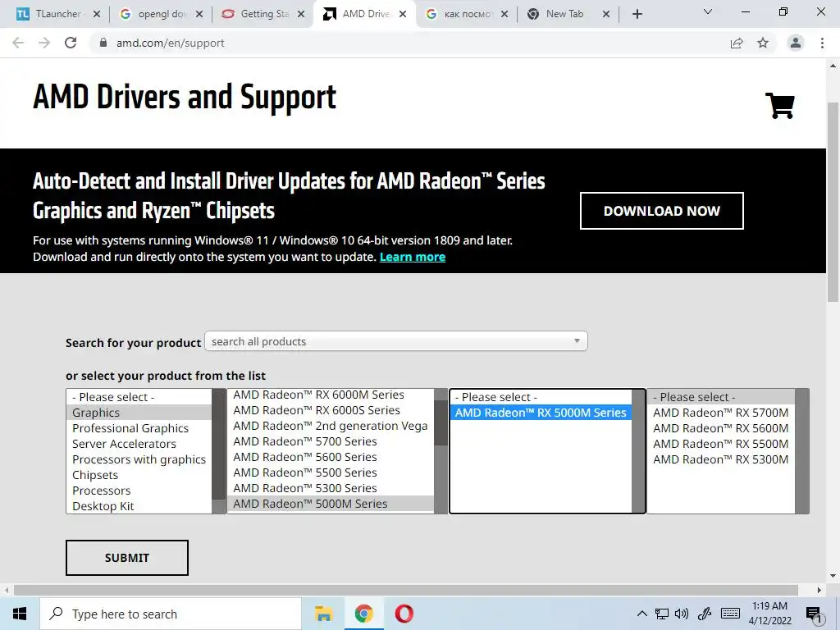Bookmark this page with the star icon
The width and height of the screenshot is (840, 630).
pos(763,43)
